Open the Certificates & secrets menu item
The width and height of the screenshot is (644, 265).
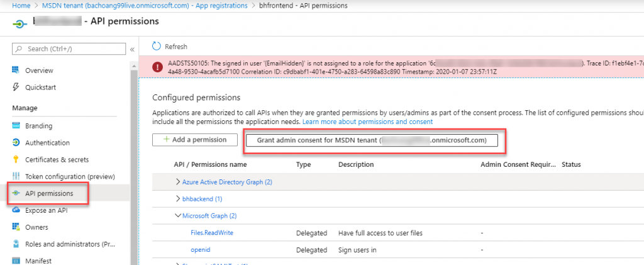tap(57, 159)
